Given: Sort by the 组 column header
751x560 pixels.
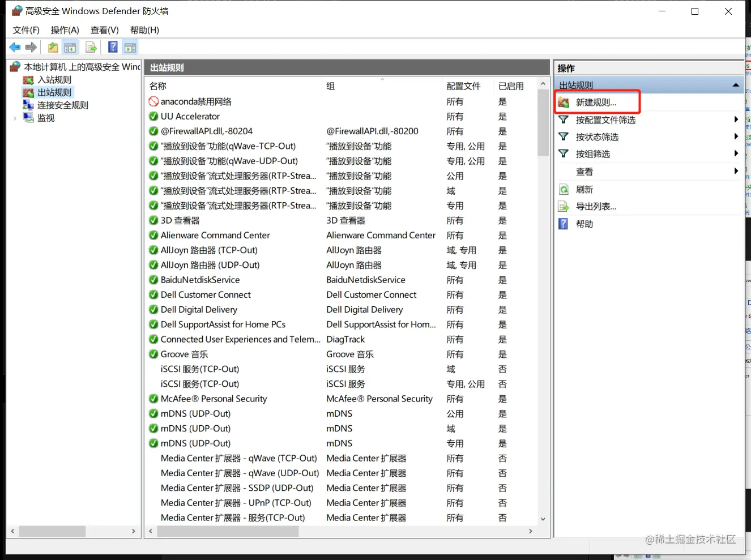Looking at the screenshot, I should (x=382, y=86).
